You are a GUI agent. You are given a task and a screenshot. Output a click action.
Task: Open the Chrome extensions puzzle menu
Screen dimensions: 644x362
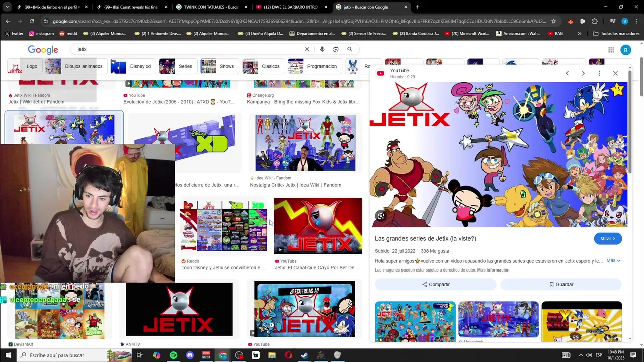[x=595, y=21]
